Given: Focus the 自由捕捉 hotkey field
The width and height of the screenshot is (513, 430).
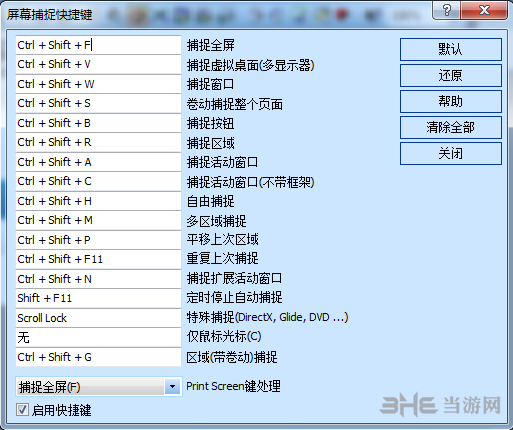Looking at the screenshot, I should click(x=98, y=201).
